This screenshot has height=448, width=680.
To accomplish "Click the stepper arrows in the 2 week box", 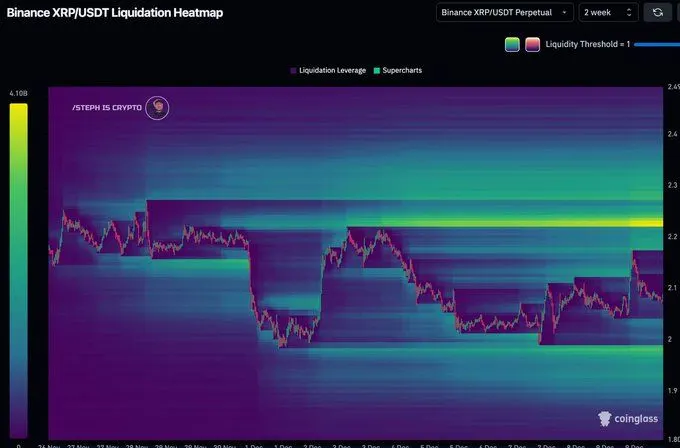I will coord(628,12).
